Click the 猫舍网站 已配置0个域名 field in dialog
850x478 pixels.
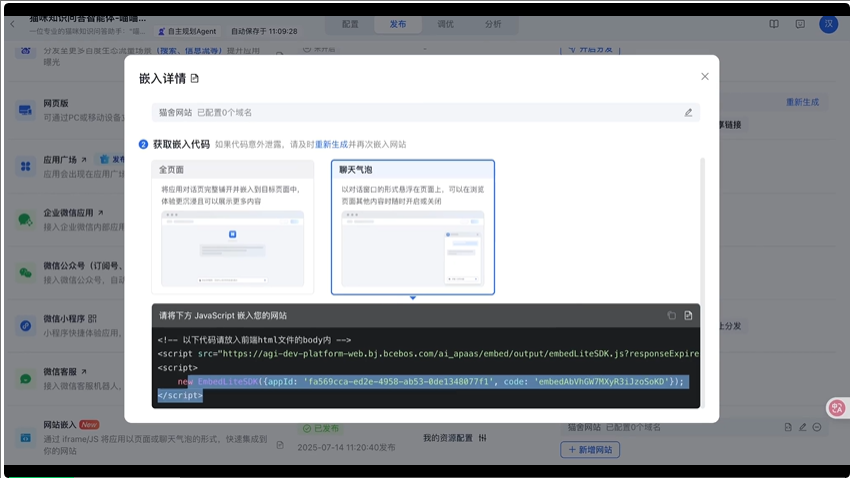tap(426, 113)
